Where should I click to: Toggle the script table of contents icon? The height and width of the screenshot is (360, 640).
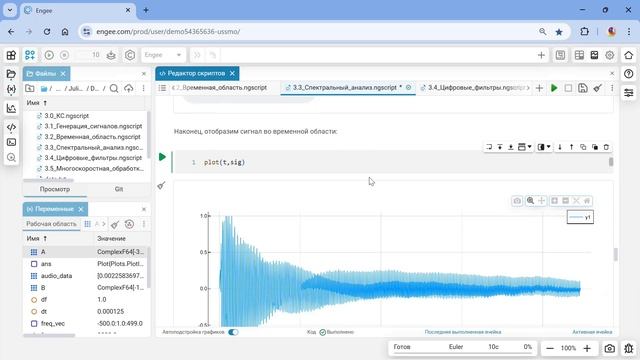tap(162, 88)
